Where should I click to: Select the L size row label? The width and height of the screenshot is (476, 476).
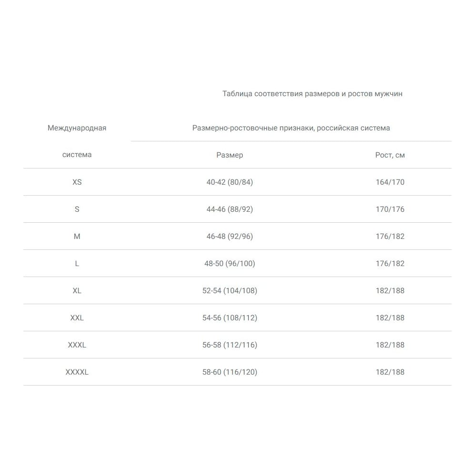tap(77, 264)
